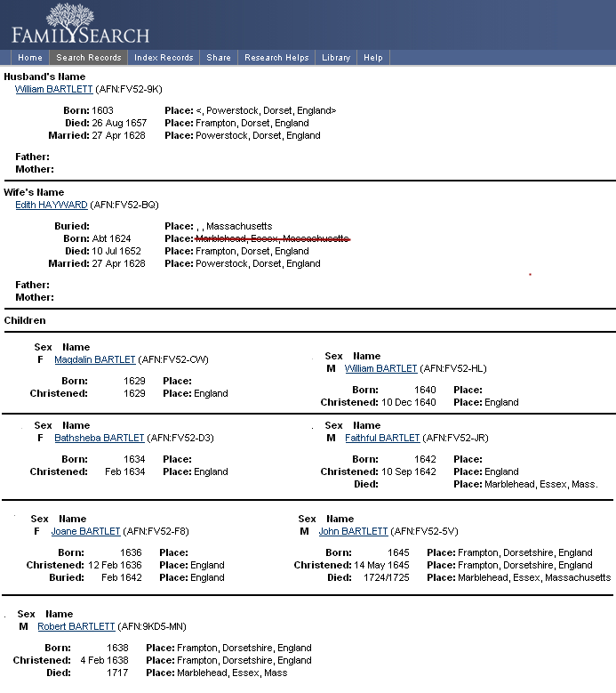Select Joane BARTLET's record link
Viewport: 616px width, 693px height.
(87, 531)
